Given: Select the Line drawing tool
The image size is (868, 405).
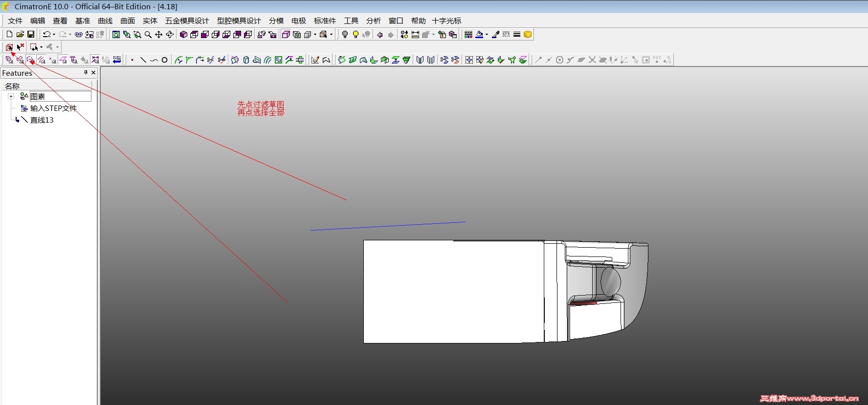Looking at the screenshot, I should [143, 60].
